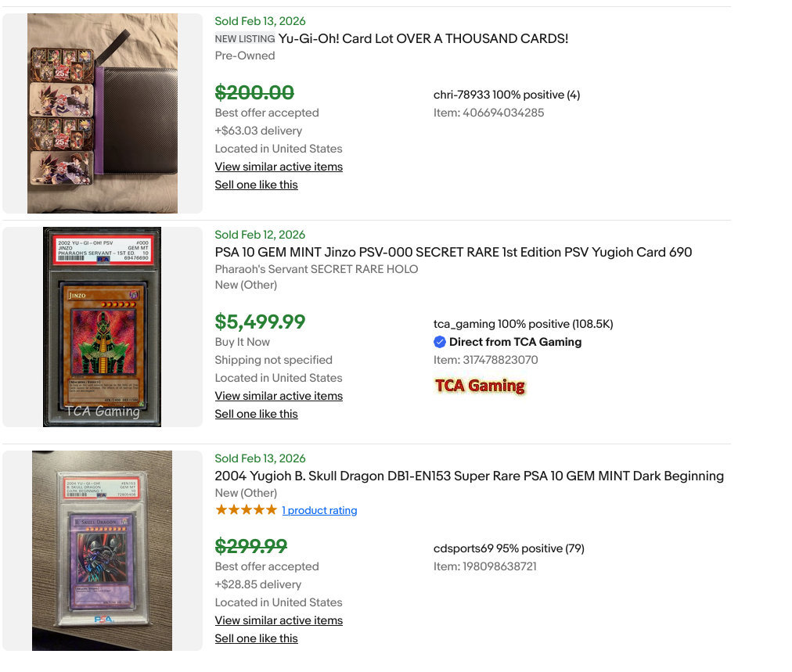Click the Sold Feb 12, 2026 date label

260,234
